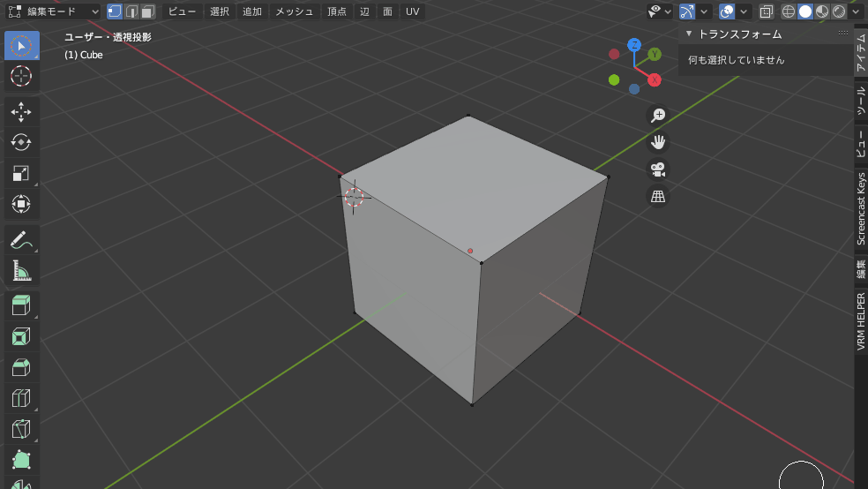The image size is (868, 489).
Task: Pick the Measure ruler tool
Action: (21, 271)
